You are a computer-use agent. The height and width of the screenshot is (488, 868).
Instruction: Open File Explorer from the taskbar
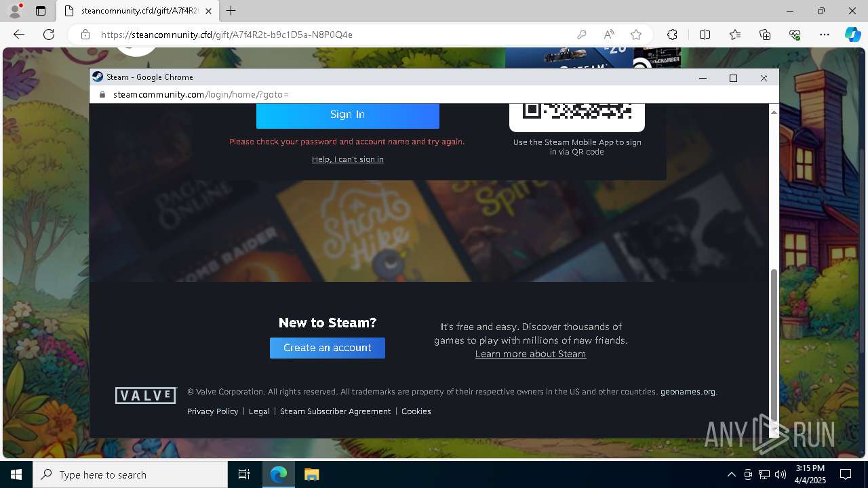[x=311, y=474]
